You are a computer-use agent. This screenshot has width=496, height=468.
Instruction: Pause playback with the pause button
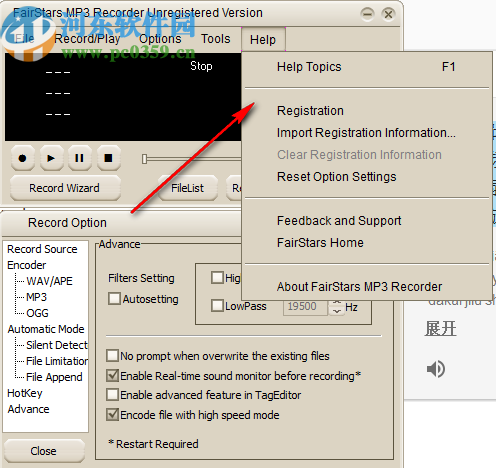(x=79, y=158)
